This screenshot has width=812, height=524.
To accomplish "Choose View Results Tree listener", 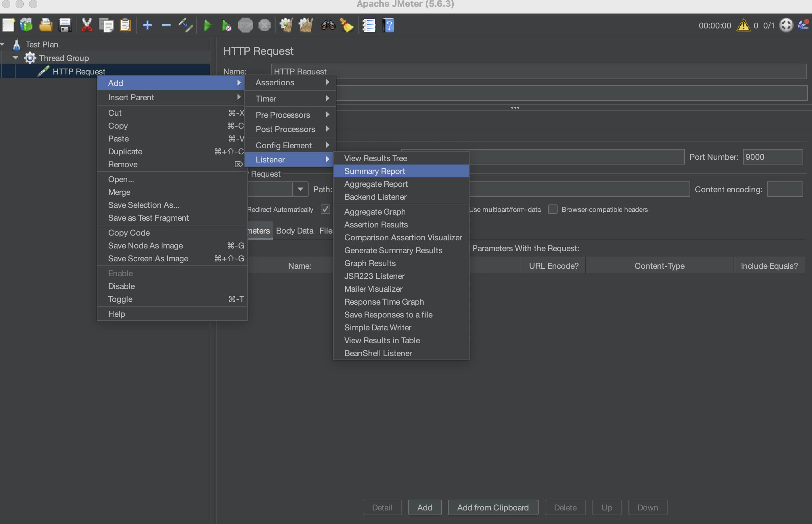I will click(x=376, y=158).
